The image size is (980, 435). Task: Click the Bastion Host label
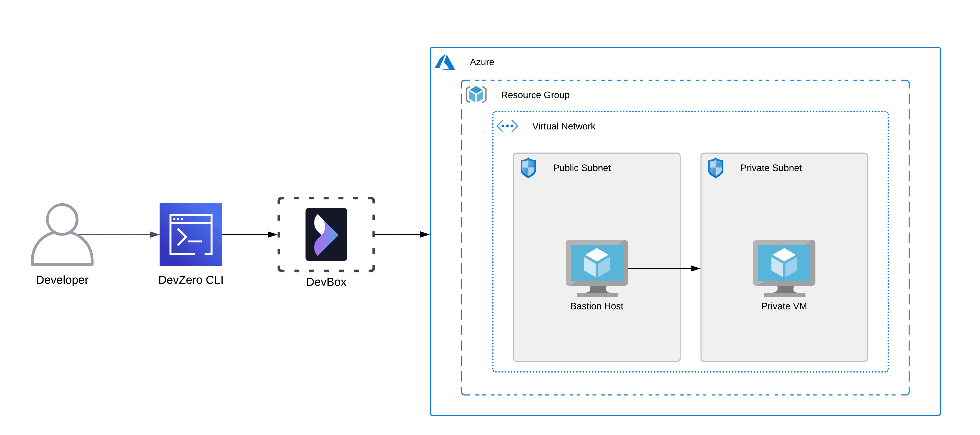coord(596,306)
